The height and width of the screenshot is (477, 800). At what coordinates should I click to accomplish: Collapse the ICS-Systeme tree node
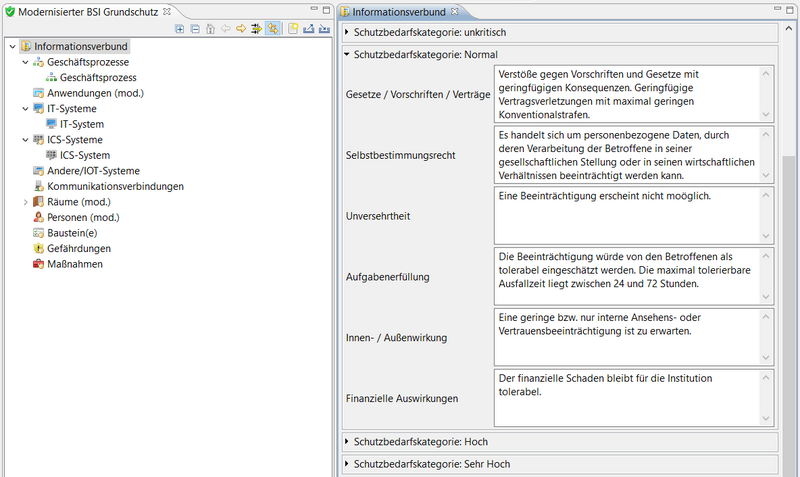26,140
